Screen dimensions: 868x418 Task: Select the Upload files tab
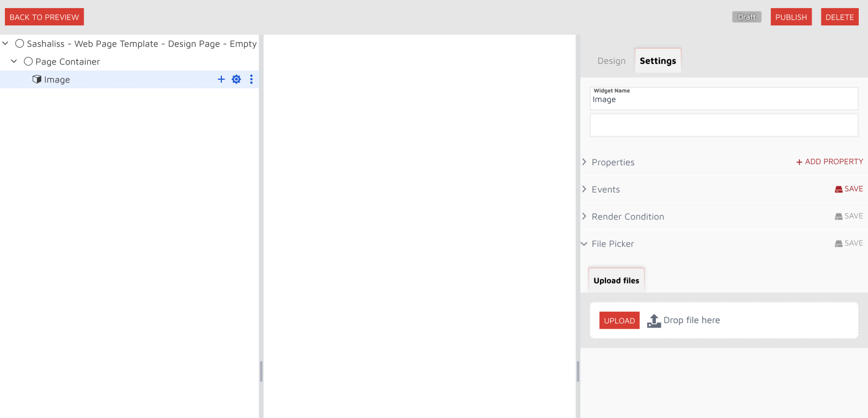(616, 280)
